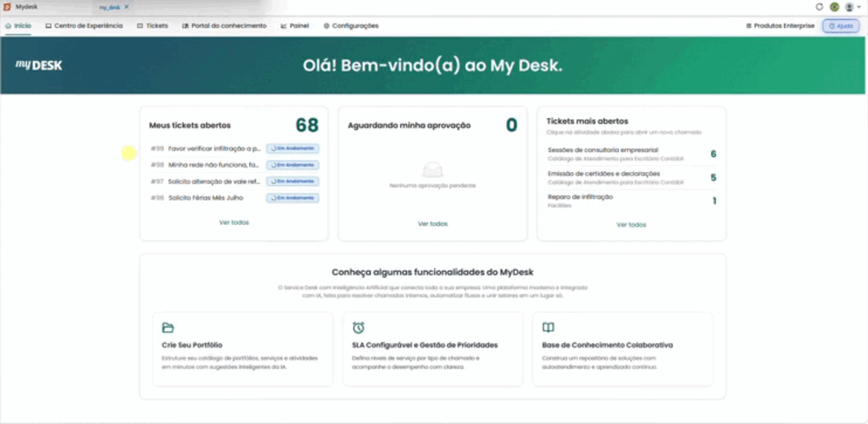868x424 pixels.
Task: Click the open book icon above Base de Conhecimento
Action: [548, 328]
